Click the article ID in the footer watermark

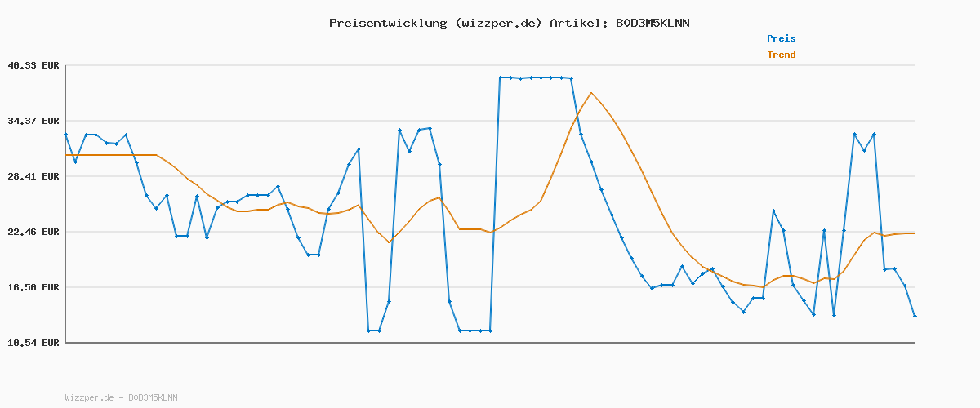point(153,397)
